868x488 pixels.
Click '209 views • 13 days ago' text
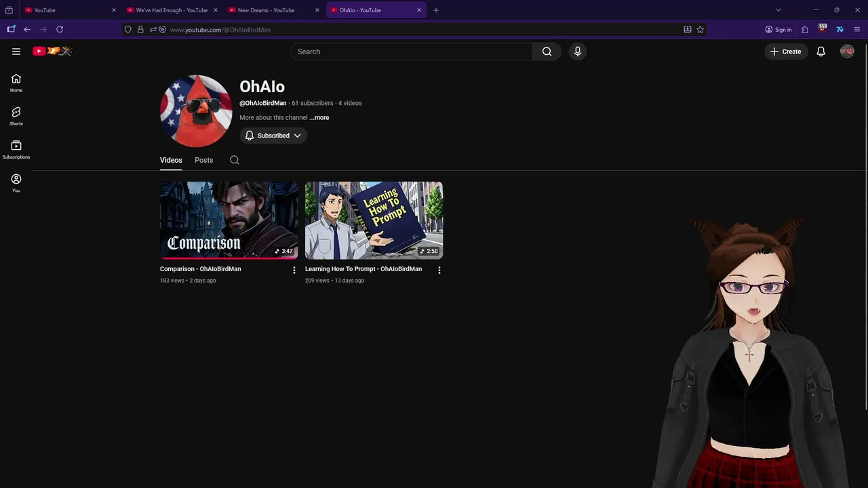click(x=334, y=281)
